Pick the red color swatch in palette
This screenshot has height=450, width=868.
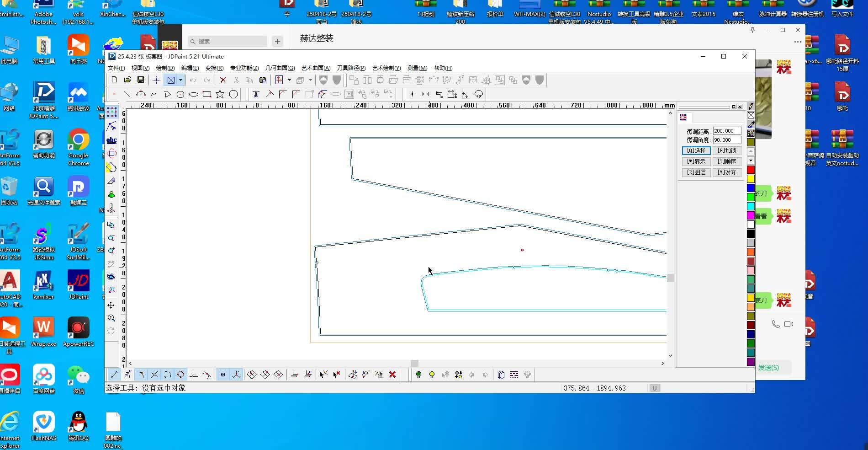[x=751, y=170]
